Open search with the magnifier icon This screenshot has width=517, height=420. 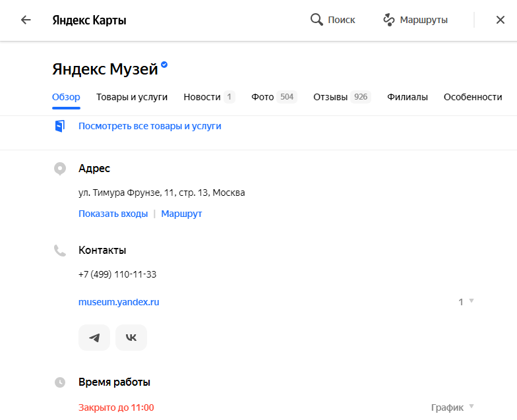[317, 20]
